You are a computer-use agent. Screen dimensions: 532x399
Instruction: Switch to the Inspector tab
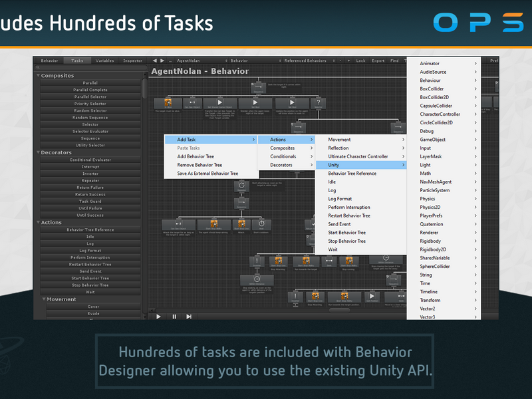coord(132,61)
